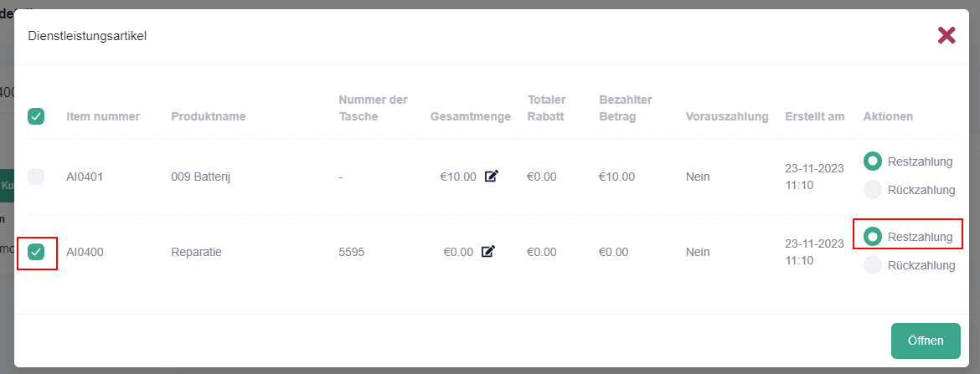Select Restzahlung for 009 Batterij
The height and width of the screenshot is (374, 980).
(x=873, y=161)
